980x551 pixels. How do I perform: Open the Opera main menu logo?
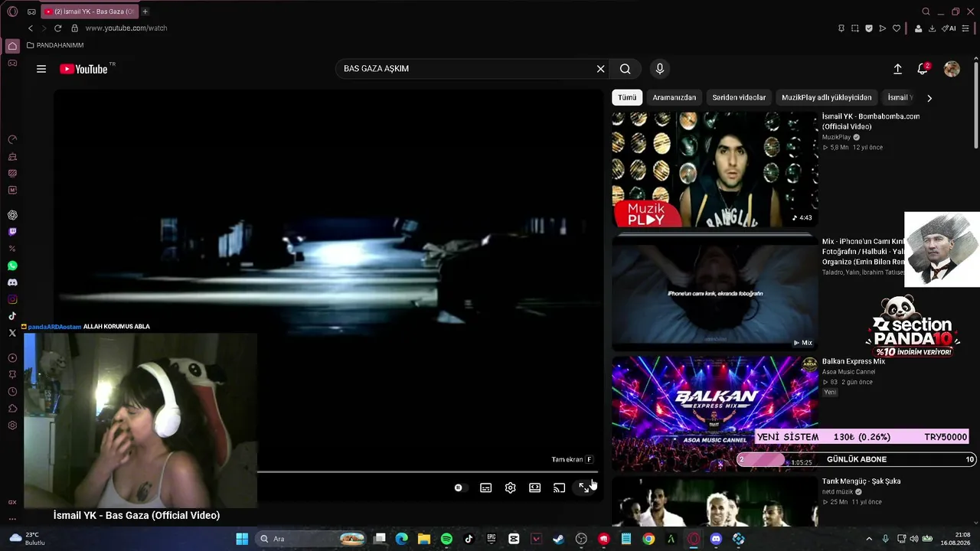pyautogui.click(x=12, y=11)
